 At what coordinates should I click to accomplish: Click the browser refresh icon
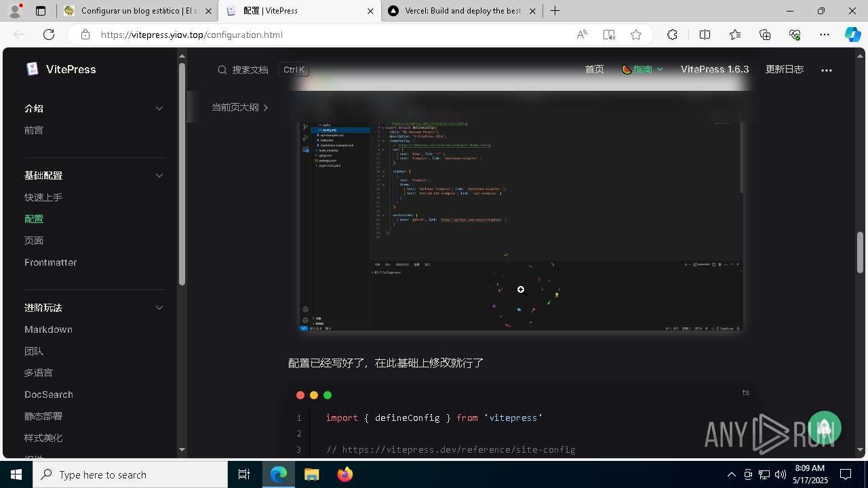[49, 35]
